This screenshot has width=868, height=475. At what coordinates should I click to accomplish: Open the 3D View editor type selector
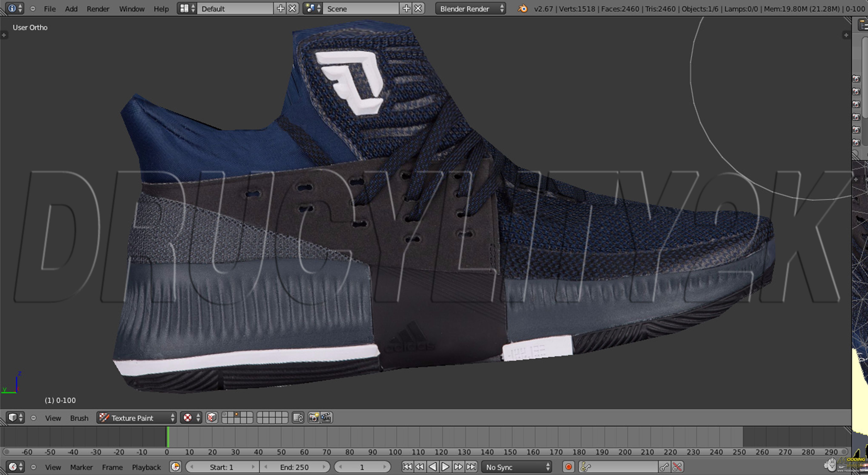click(x=15, y=418)
